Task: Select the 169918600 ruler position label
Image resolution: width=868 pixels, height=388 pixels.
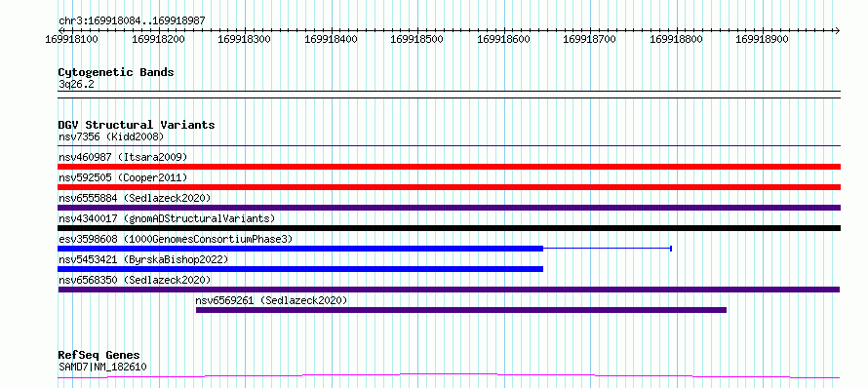Action: 503,39
